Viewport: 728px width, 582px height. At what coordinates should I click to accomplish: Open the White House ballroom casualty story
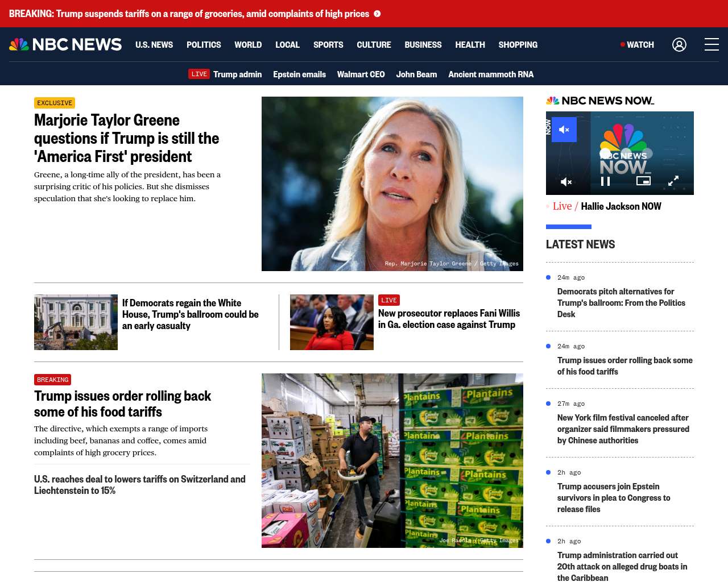[x=190, y=314]
